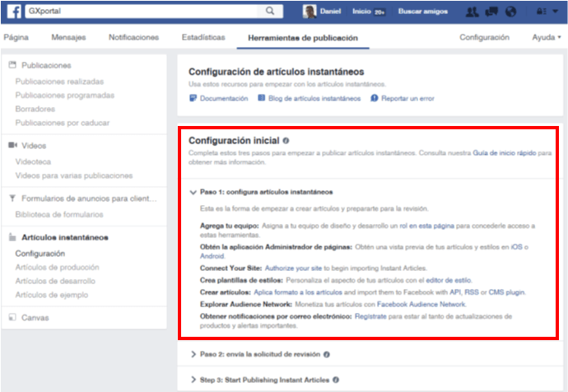Switch to the Estadísticas tab
This screenshot has width=568, height=392.
pyautogui.click(x=203, y=38)
